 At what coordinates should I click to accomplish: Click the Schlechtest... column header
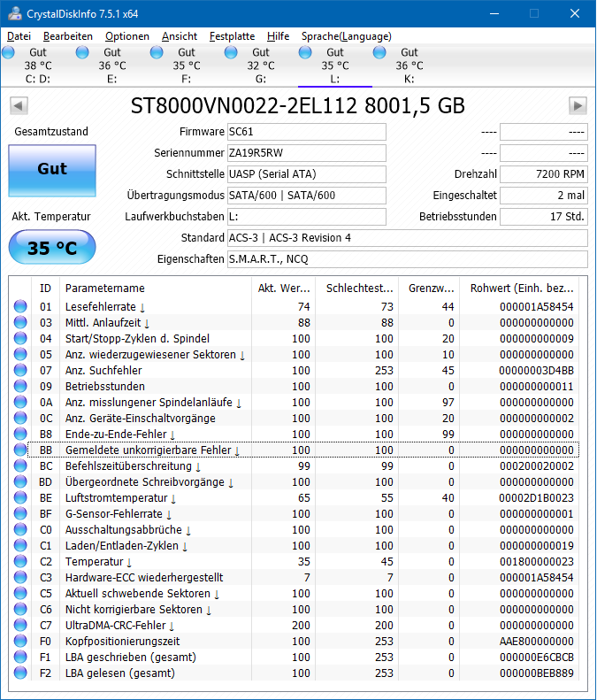coord(356,288)
